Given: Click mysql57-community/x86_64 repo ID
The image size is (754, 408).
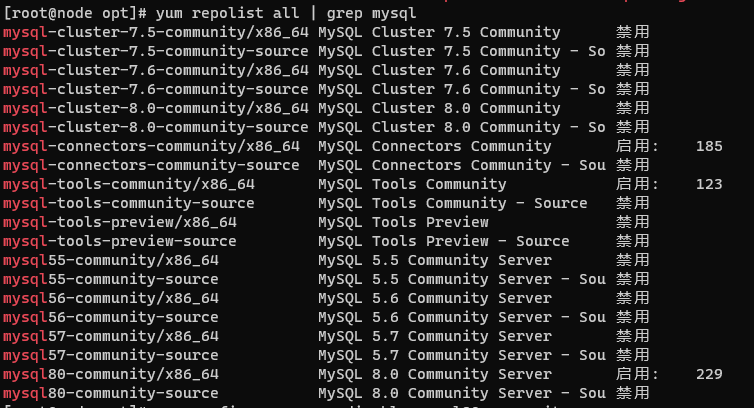Looking at the screenshot, I should (x=111, y=336).
